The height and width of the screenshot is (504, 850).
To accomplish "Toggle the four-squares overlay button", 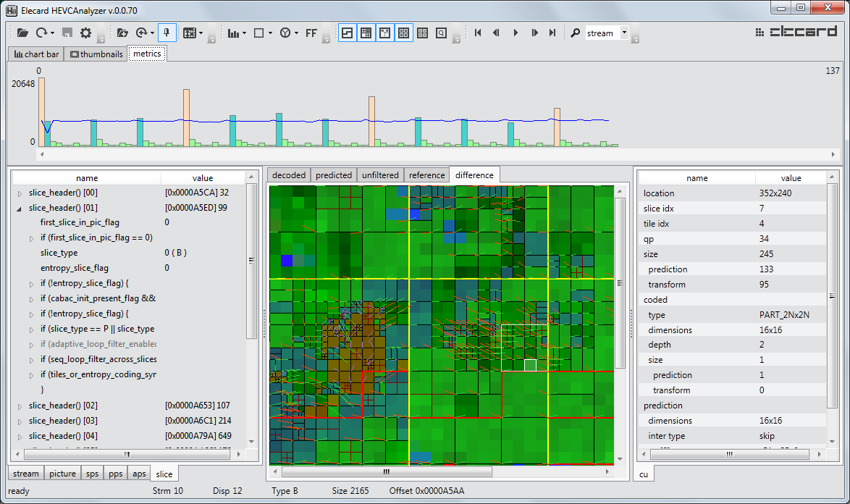I will point(404,33).
